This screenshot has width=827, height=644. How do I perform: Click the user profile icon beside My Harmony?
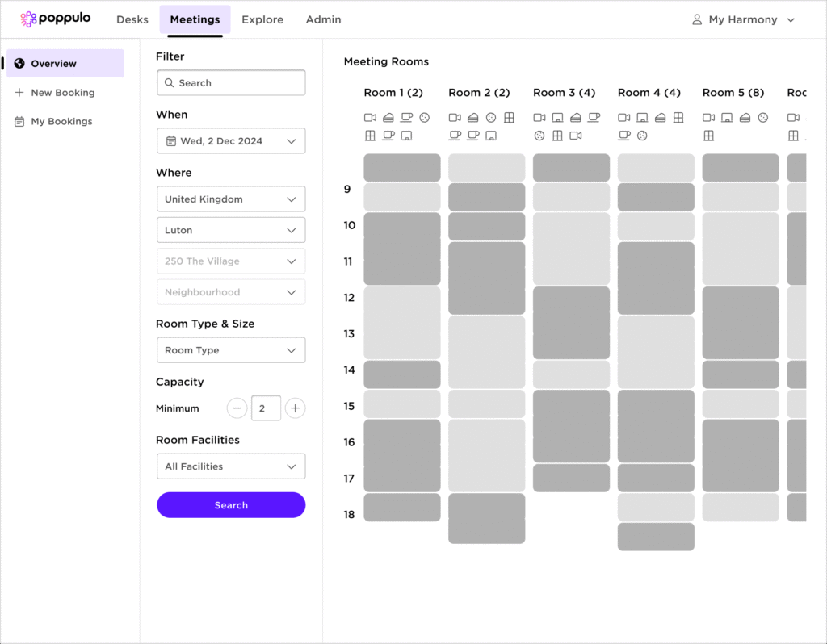click(x=697, y=19)
